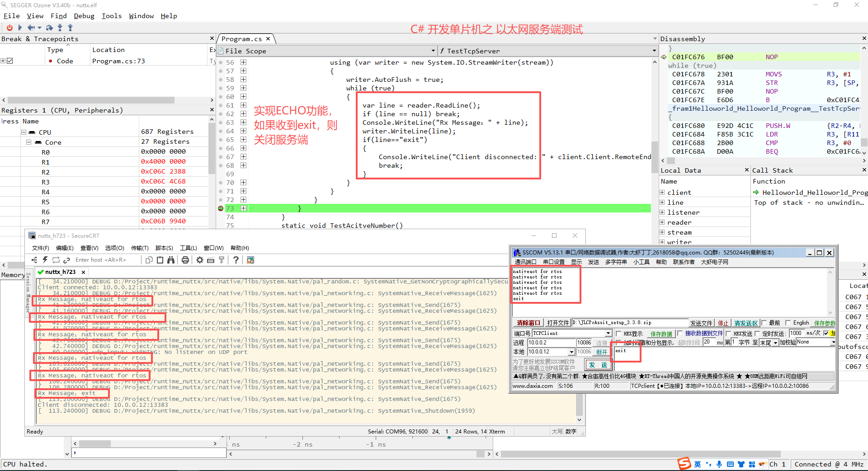
Task: Toggle the Program.cs:73 breakpoint checkbox
Action: click(x=10, y=61)
